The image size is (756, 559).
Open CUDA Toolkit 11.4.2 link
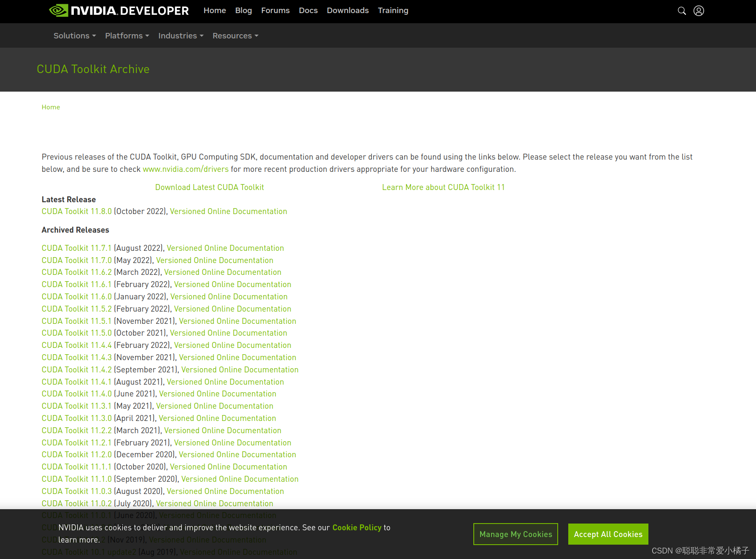coord(77,369)
